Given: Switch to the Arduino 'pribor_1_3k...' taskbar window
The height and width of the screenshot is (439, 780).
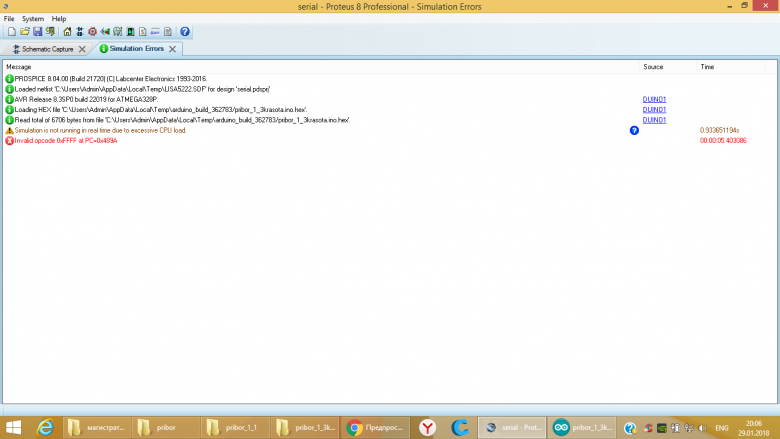Looking at the screenshot, I should pyautogui.click(x=582, y=428).
